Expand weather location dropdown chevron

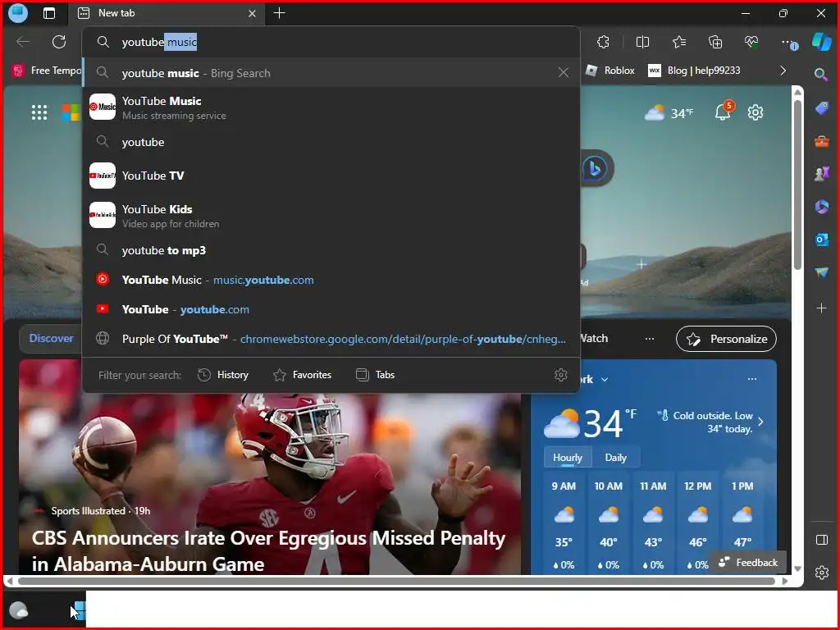pos(605,379)
